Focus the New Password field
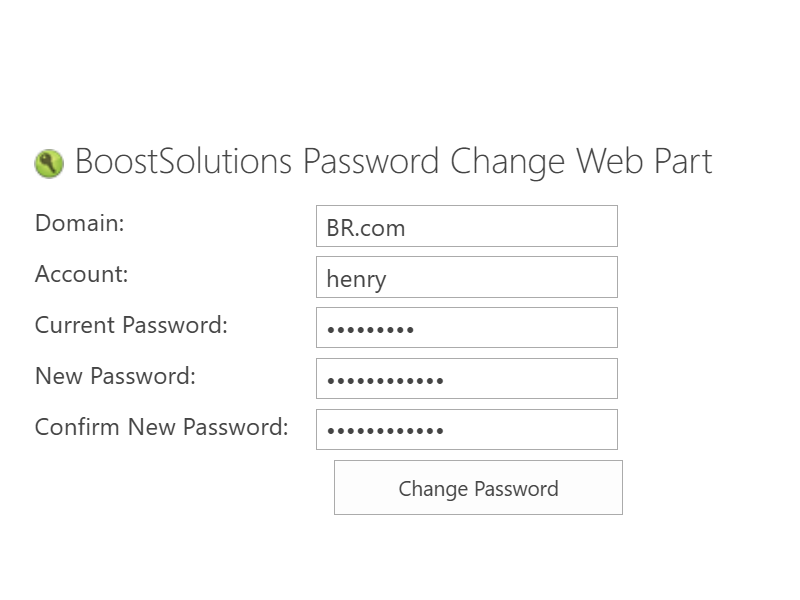The width and height of the screenshot is (800, 600). click(x=467, y=379)
